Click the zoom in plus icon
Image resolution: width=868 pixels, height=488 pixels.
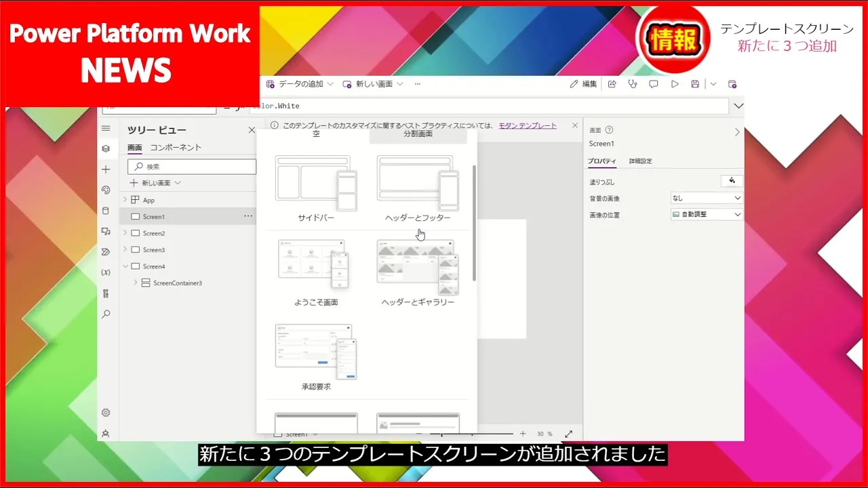click(x=523, y=434)
